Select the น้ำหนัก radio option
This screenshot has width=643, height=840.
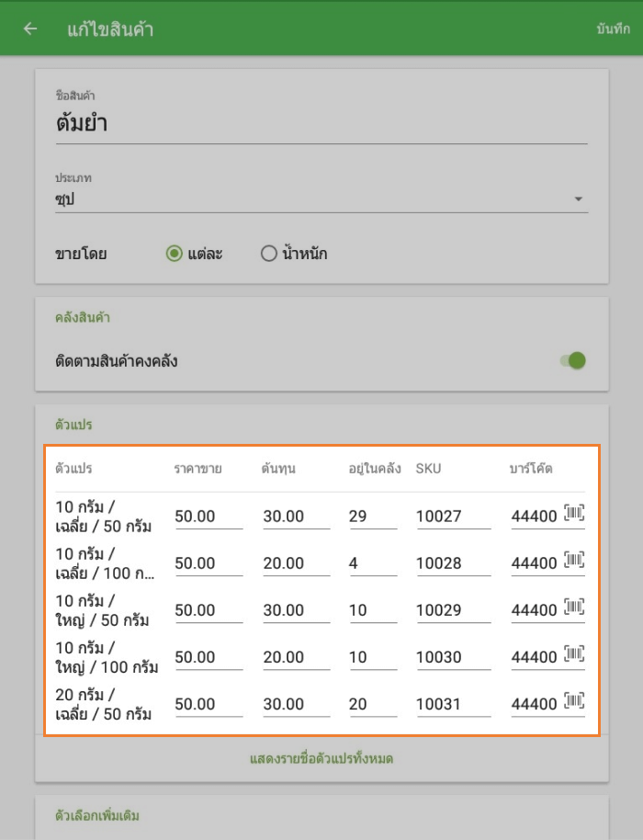pos(269,254)
